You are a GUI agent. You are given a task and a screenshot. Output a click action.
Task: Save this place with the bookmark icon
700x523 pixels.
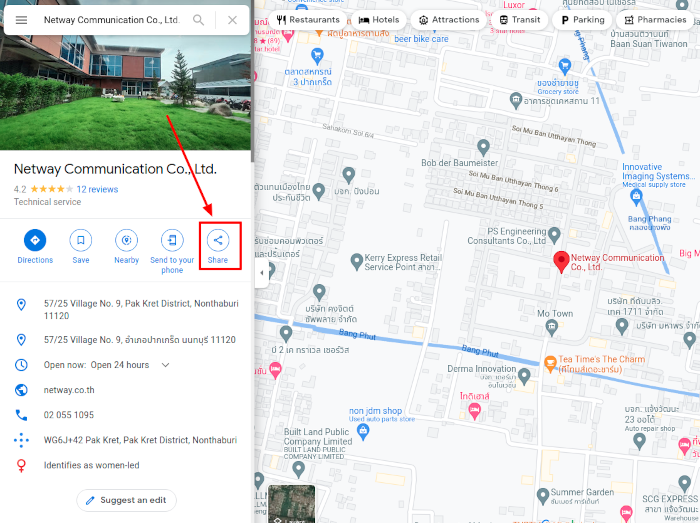(81, 240)
